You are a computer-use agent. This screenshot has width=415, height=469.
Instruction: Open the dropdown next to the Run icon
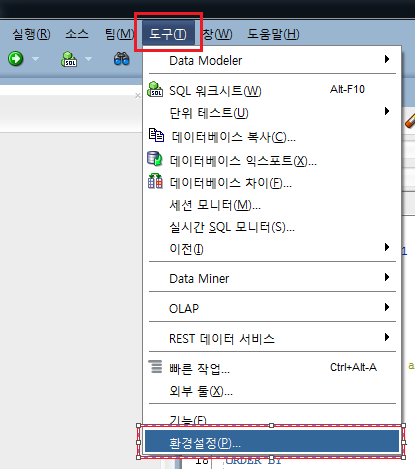(35, 59)
